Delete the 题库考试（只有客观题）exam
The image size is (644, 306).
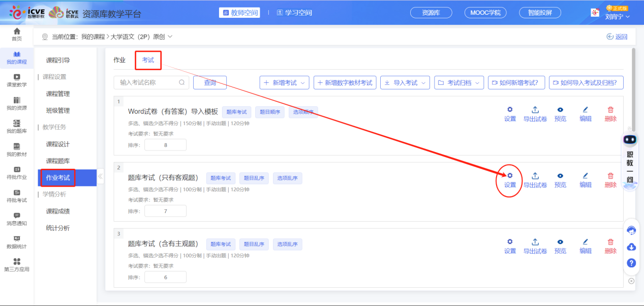pyautogui.click(x=610, y=179)
